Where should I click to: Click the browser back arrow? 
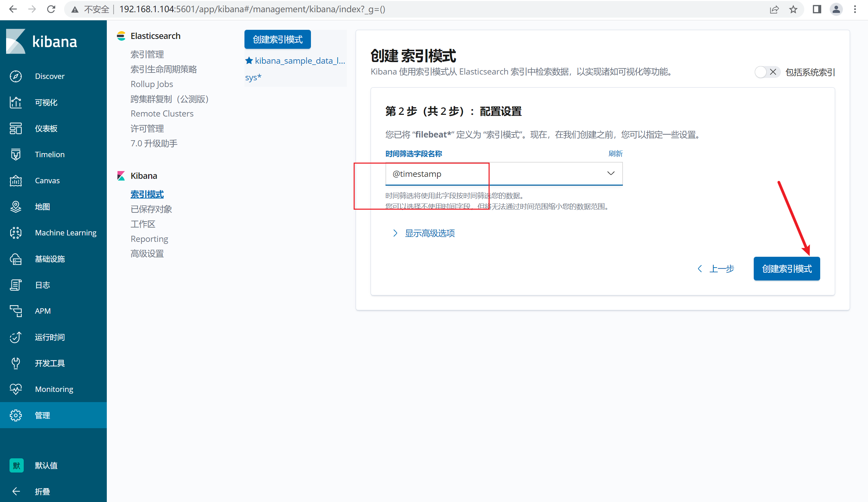[x=13, y=9]
